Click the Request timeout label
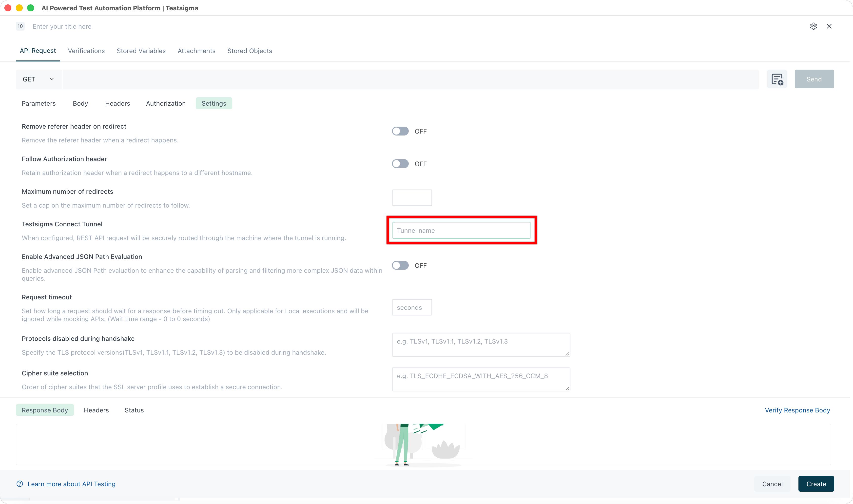 [x=47, y=297]
